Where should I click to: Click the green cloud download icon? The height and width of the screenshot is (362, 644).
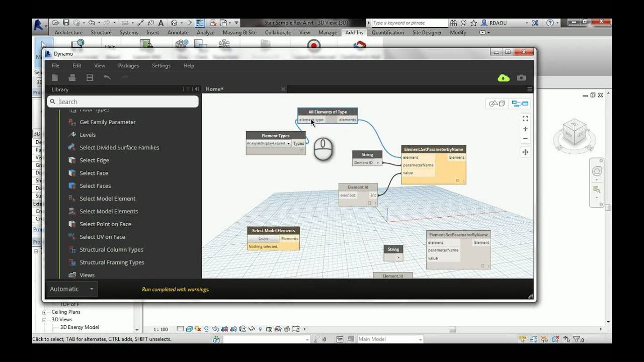[503, 78]
